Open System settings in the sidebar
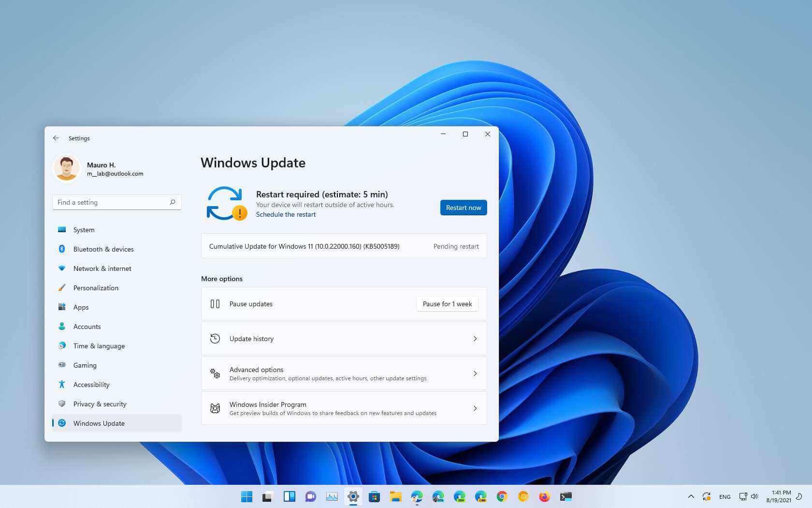The height and width of the screenshot is (508, 812). coord(84,230)
